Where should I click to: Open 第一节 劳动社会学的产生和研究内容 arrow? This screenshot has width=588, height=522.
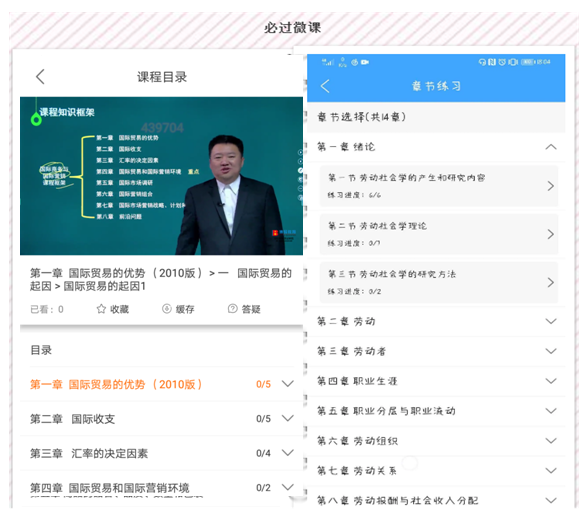550,186
